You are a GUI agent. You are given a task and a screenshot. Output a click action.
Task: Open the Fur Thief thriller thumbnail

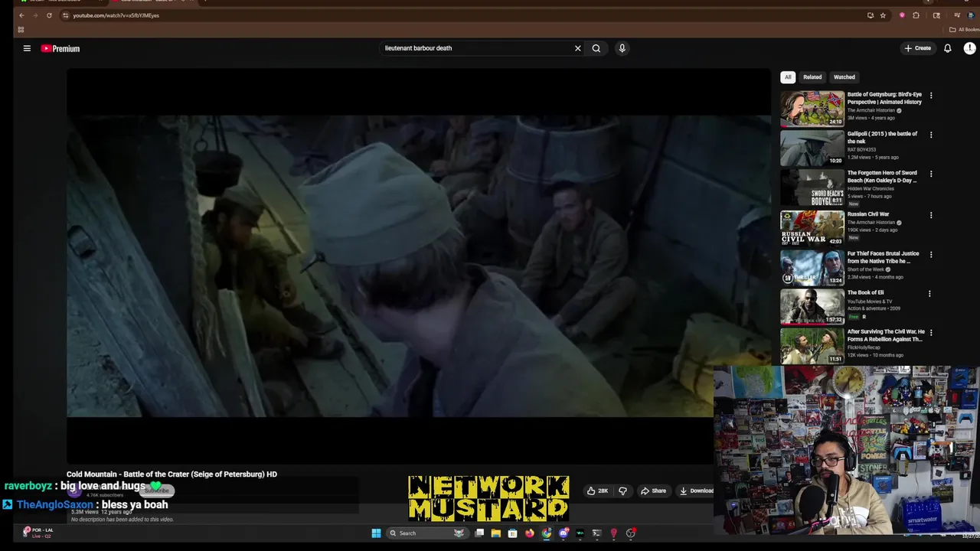[x=812, y=266]
